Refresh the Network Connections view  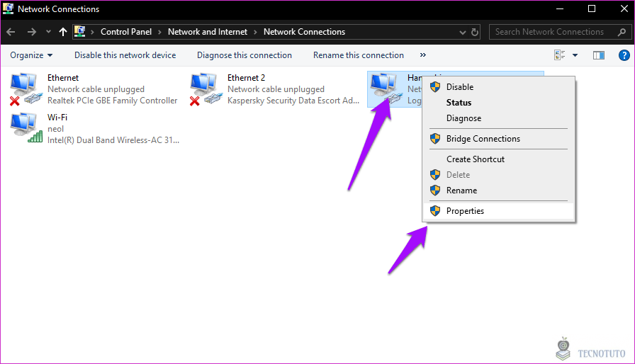[x=475, y=32]
